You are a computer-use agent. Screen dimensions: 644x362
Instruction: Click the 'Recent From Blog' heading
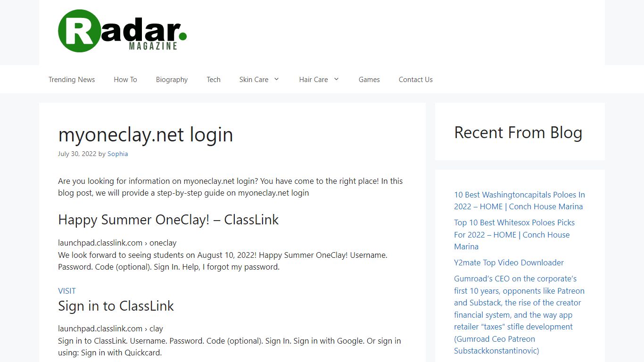[x=518, y=132]
